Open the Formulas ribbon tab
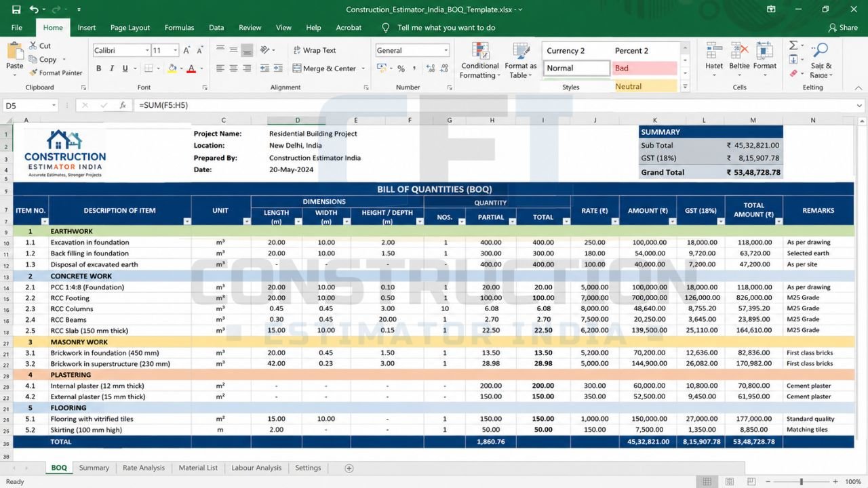Image resolution: width=868 pixels, height=488 pixels. point(179,28)
